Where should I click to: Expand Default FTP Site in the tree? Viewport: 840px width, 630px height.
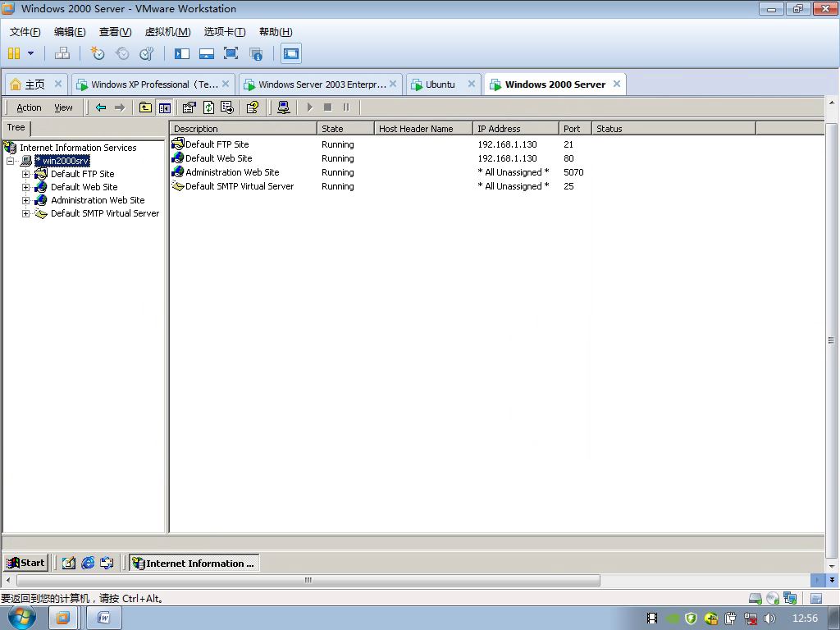(x=25, y=174)
